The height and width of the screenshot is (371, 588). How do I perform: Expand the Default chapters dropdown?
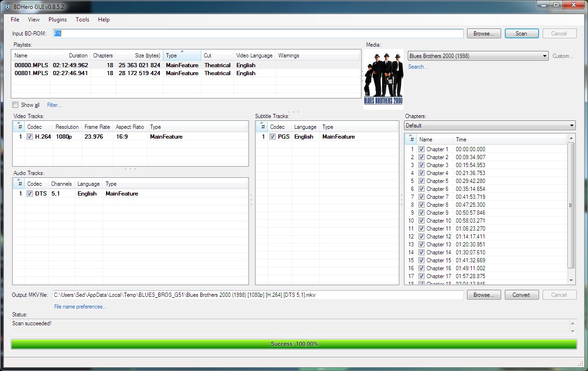[x=490, y=126]
